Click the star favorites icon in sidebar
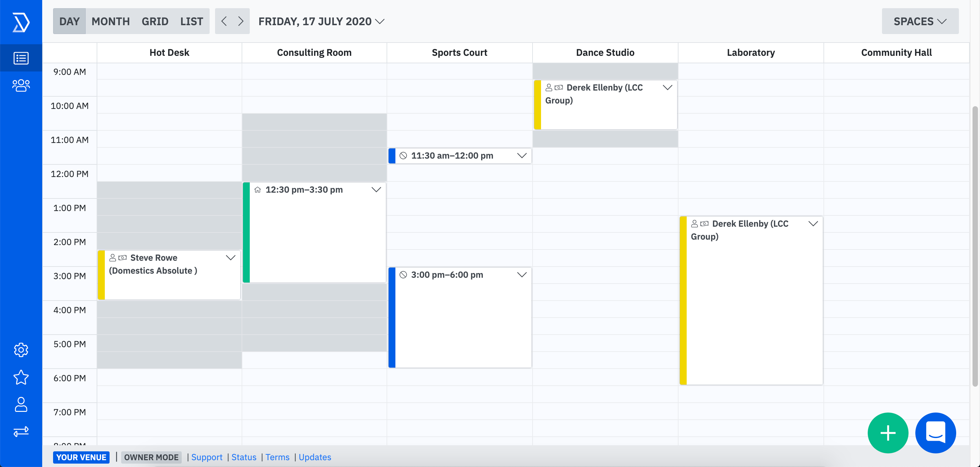The width and height of the screenshot is (980, 467). [21, 377]
